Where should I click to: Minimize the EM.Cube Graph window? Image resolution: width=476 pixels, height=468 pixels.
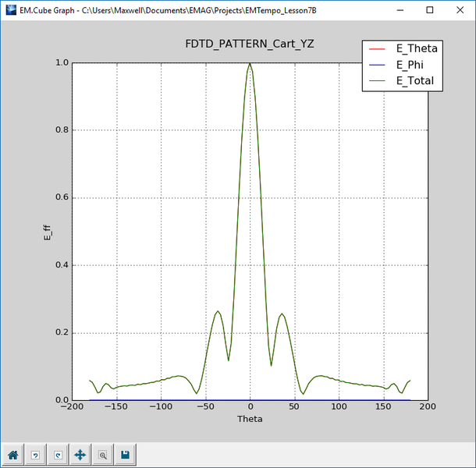coord(393,10)
